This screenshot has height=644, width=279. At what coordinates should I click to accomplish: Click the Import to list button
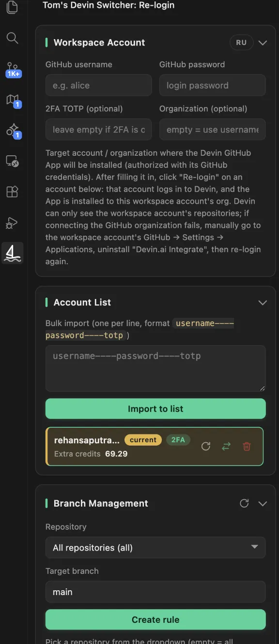(155, 409)
